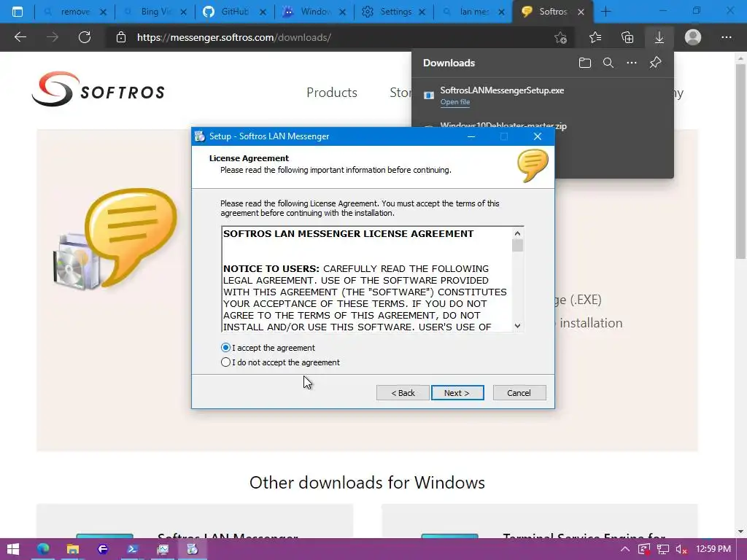Open the vertical tabs icon
The height and width of the screenshot is (560, 747).
coord(18,12)
